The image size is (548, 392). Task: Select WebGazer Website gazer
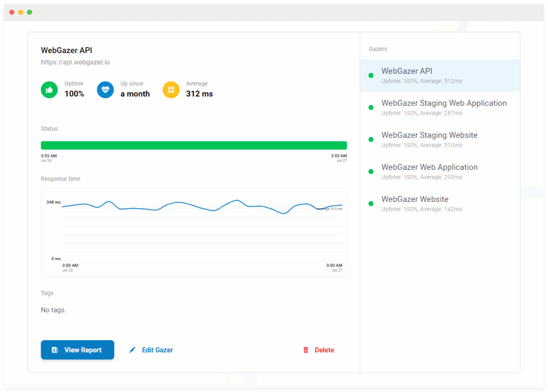pyautogui.click(x=440, y=204)
